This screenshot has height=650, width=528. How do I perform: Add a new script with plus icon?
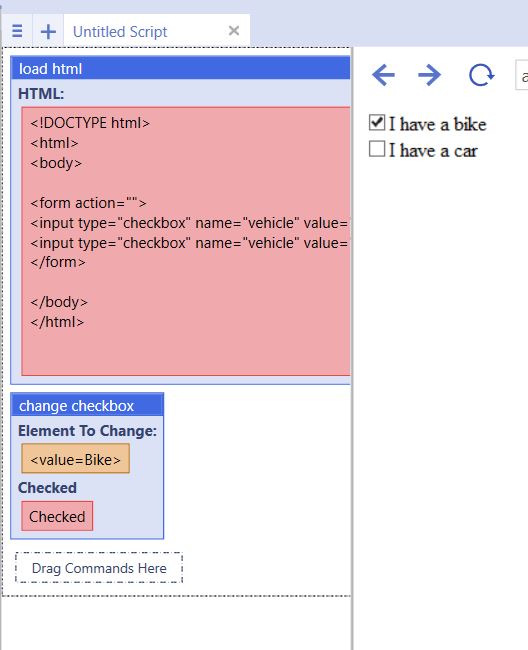pos(48,32)
